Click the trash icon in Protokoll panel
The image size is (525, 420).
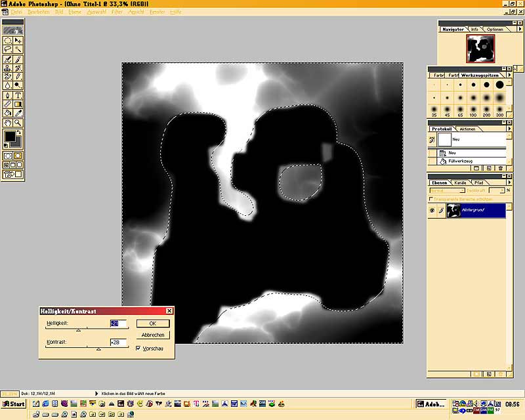[x=500, y=169]
